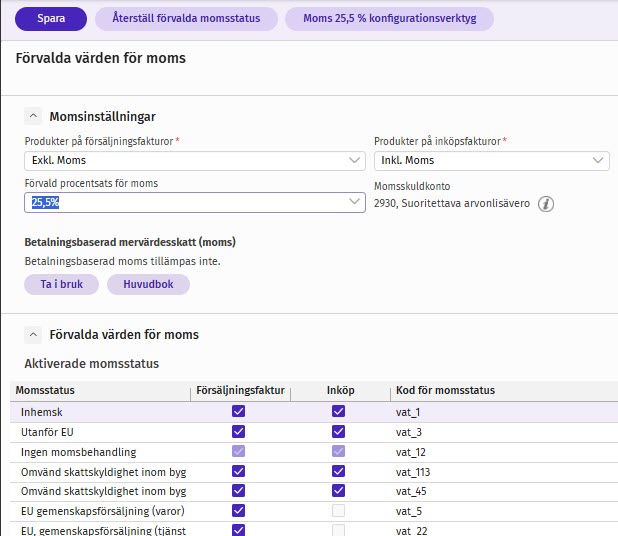Toggle Utanför EU Inköp checkbox
This screenshot has width=618, height=536.
click(339, 432)
